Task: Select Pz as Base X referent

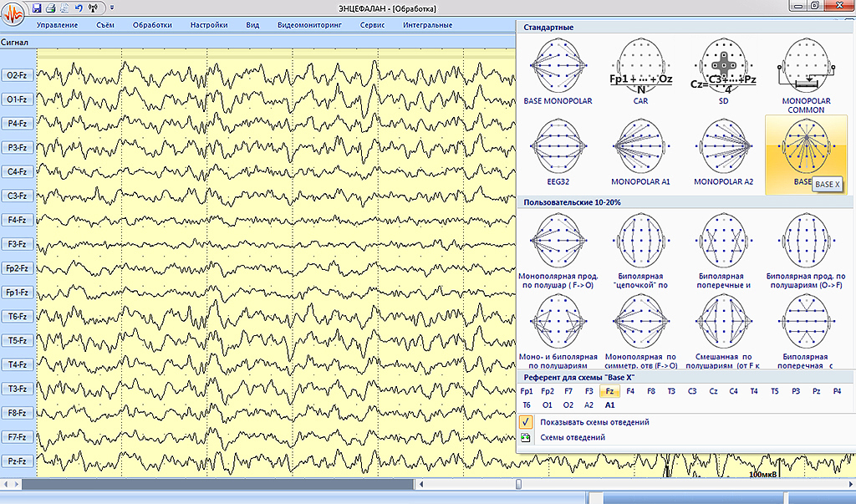Action: [816, 391]
